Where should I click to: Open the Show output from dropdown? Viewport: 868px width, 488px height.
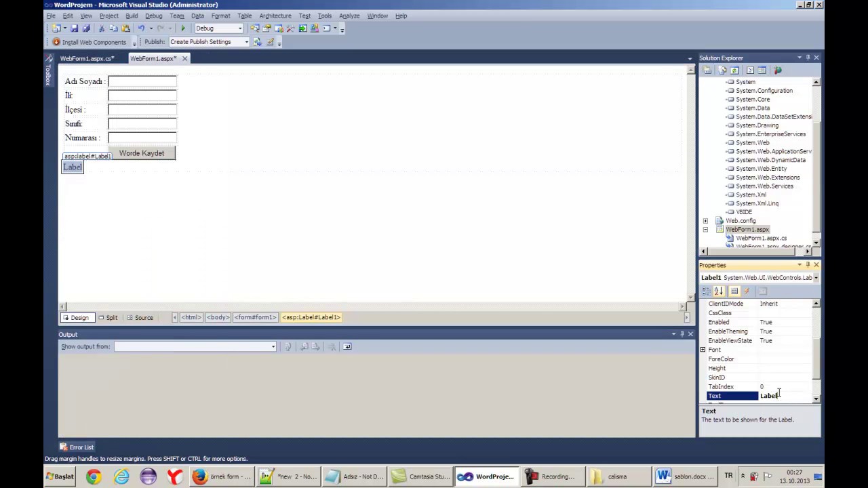(x=273, y=346)
